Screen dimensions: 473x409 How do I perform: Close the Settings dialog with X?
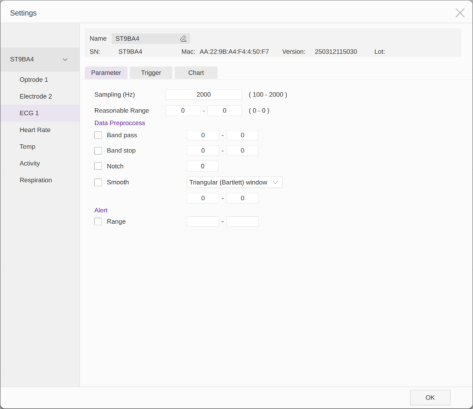(460, 13)
